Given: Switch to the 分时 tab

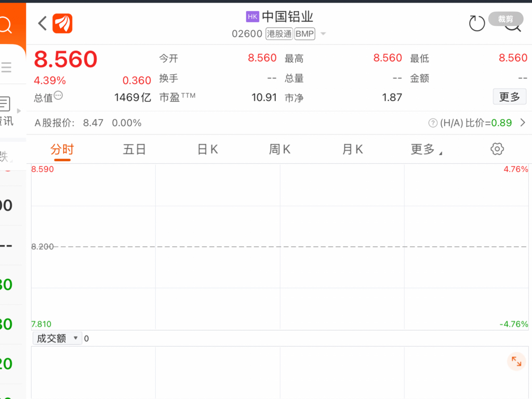Looking at the screenshot, I should tap(62, 149).
